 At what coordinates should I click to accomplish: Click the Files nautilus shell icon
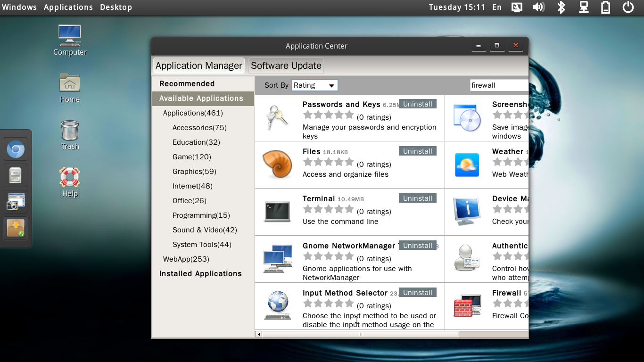(x=277, y=165)
